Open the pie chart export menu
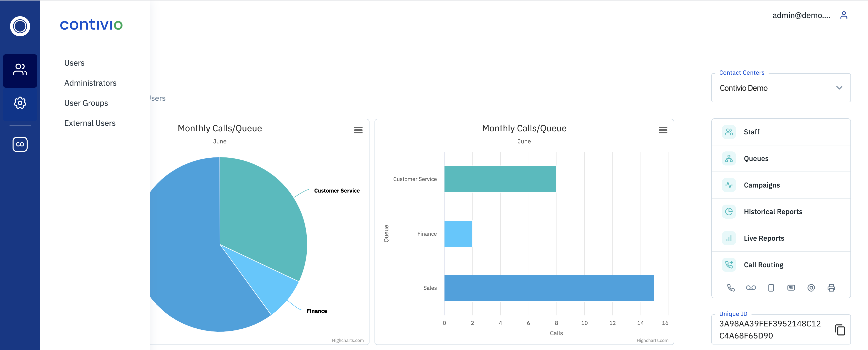The height and width of the screenshot is (350, 868). coord(358,130)
